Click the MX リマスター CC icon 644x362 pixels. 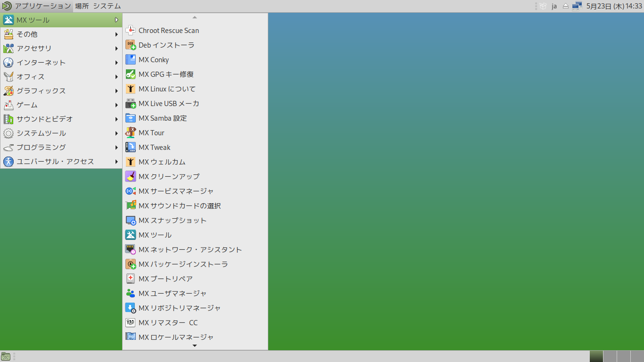pyautogui.click(x=131, y=323)
